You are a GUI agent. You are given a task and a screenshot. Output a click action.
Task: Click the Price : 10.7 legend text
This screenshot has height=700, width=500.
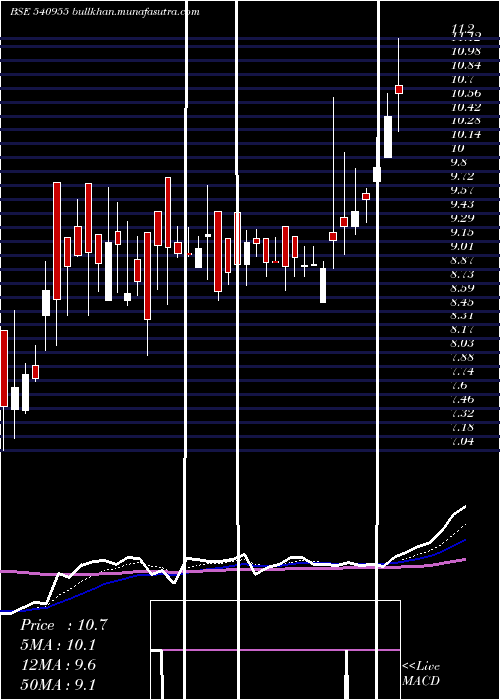coord(64,625)
